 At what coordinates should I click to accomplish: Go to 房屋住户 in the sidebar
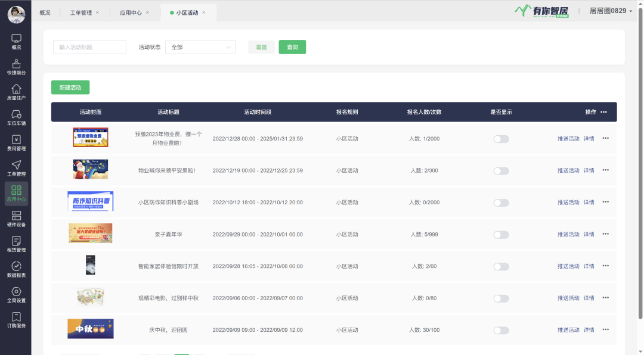tap(16, 92)
